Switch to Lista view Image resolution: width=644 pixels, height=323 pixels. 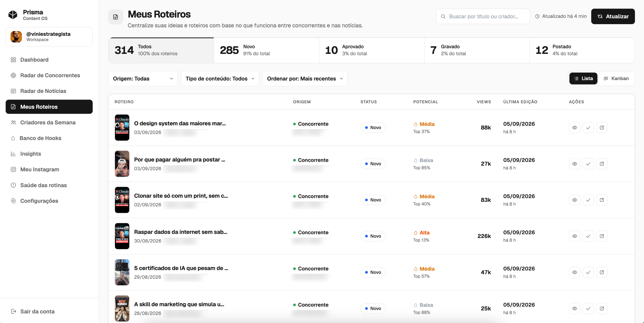[583, 78]
